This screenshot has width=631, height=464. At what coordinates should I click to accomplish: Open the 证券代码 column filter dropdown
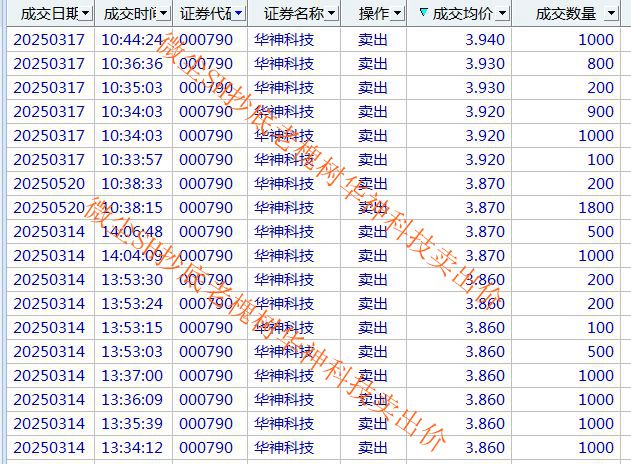(239, 14)
